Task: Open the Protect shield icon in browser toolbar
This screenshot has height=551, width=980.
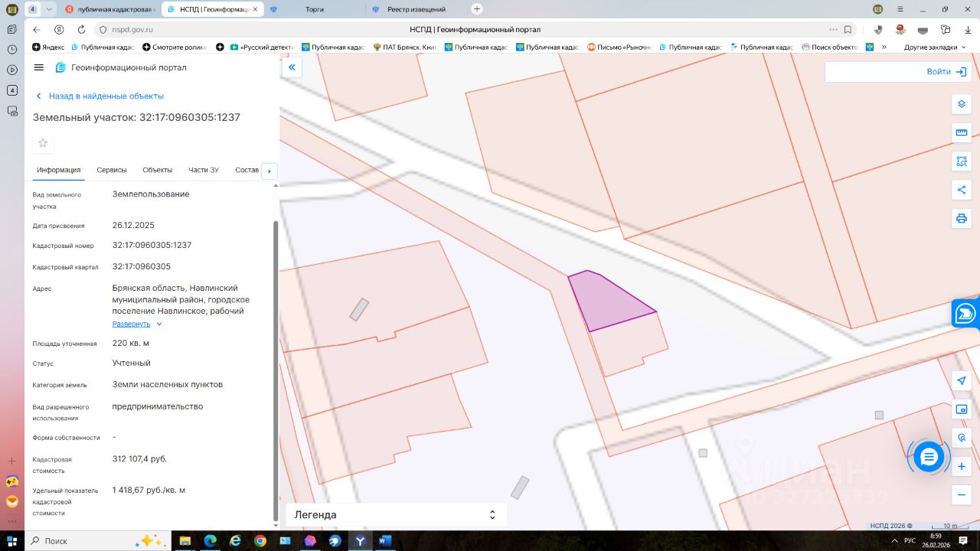Action: tap(877, 30)
